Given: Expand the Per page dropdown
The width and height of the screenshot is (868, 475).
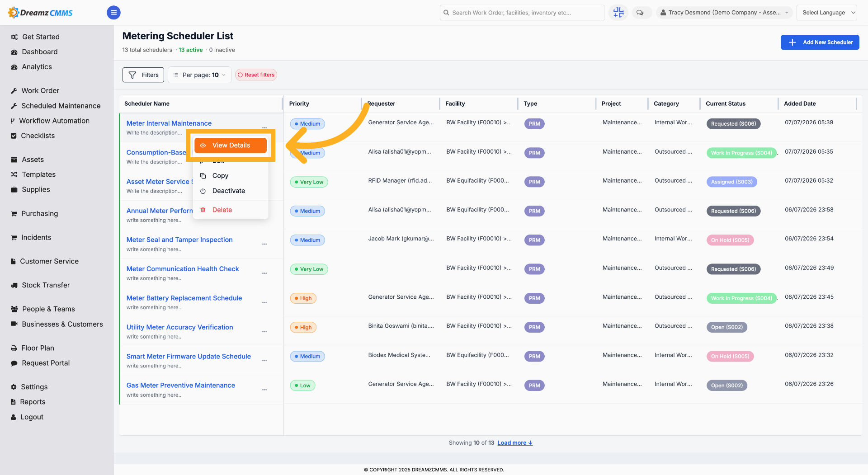Looking at the screenshot, I should [200, 75].
